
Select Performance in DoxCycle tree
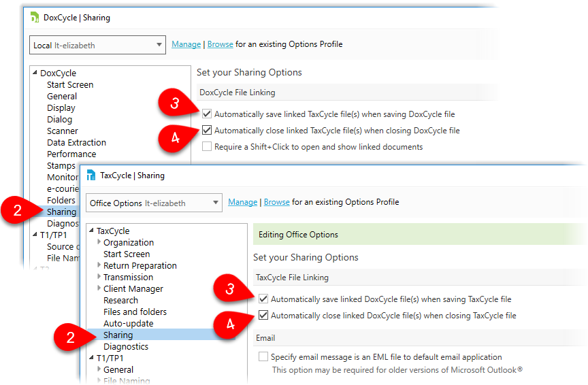(71, 154)
